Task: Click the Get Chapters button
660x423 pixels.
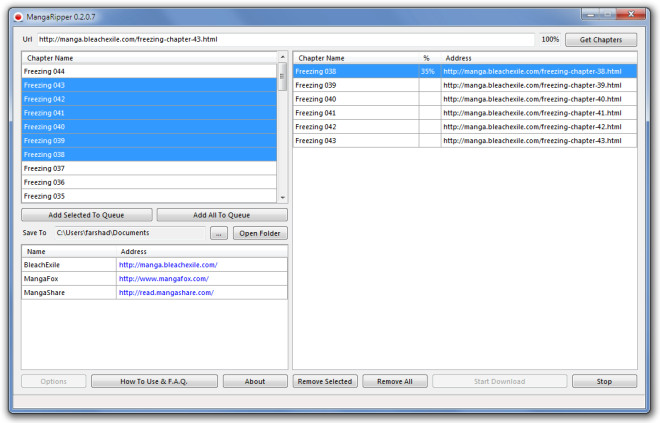Action: point(601,40)
